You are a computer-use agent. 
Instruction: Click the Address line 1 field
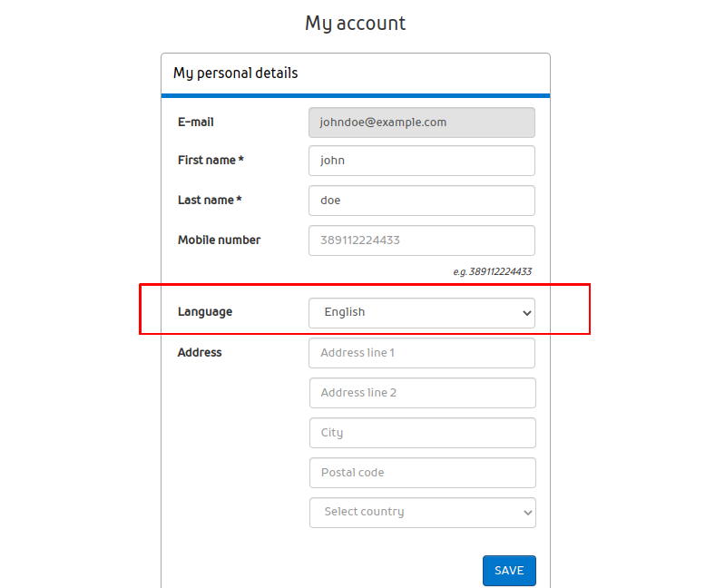(x=421, y=353)
